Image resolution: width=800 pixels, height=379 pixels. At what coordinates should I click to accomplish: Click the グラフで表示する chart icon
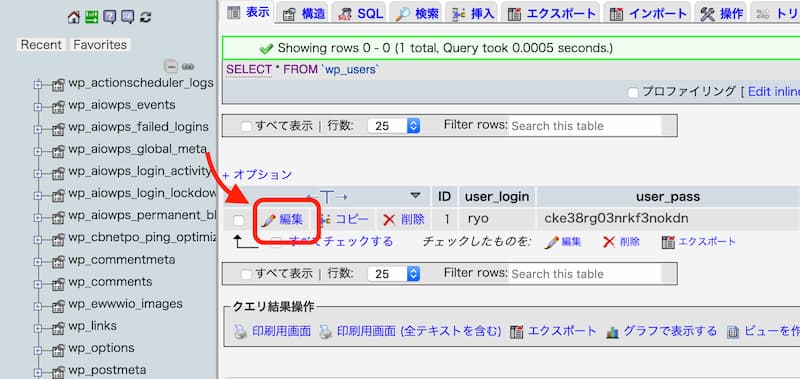(613, 333)
